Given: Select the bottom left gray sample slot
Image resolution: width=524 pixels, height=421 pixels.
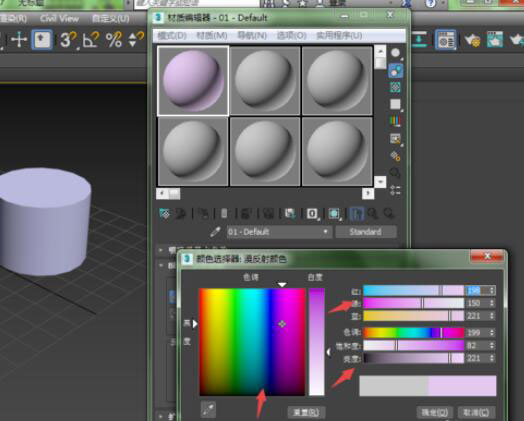Looking at the screenshot, I should coord(193,151).
